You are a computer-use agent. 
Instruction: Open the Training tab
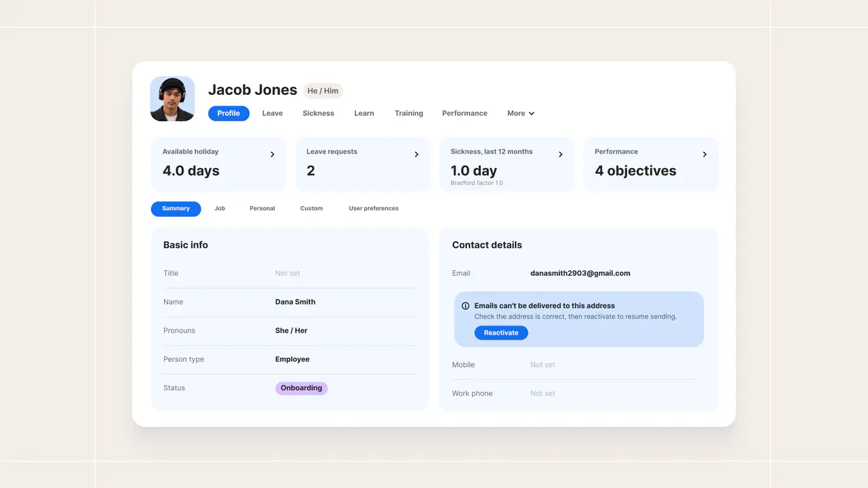coord(409,113)
